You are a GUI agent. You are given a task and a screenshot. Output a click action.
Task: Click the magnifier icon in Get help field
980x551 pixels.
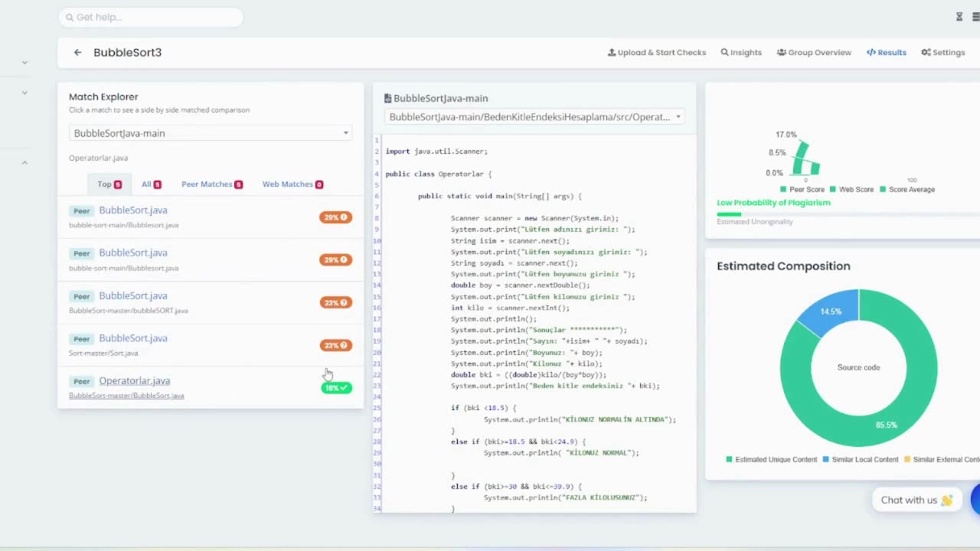tap(70, 17)
